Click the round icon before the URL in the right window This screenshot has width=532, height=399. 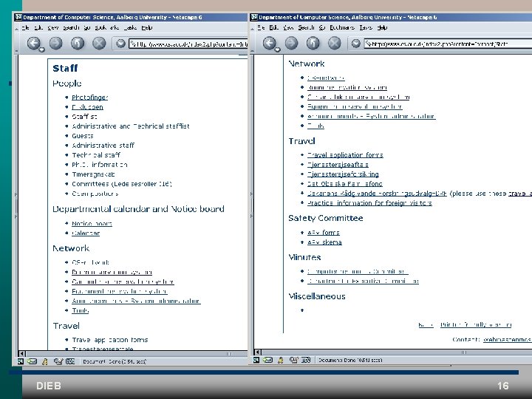click(x=356, y=44)
